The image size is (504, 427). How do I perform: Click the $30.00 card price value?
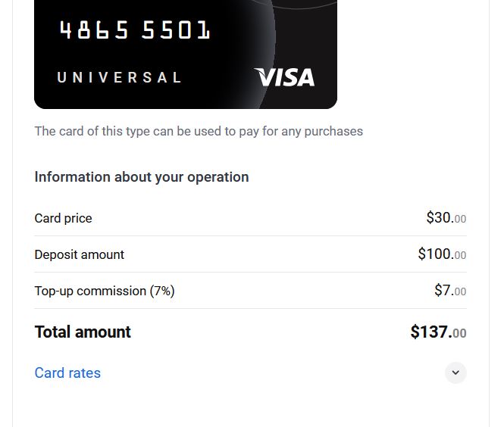[446, 218]
